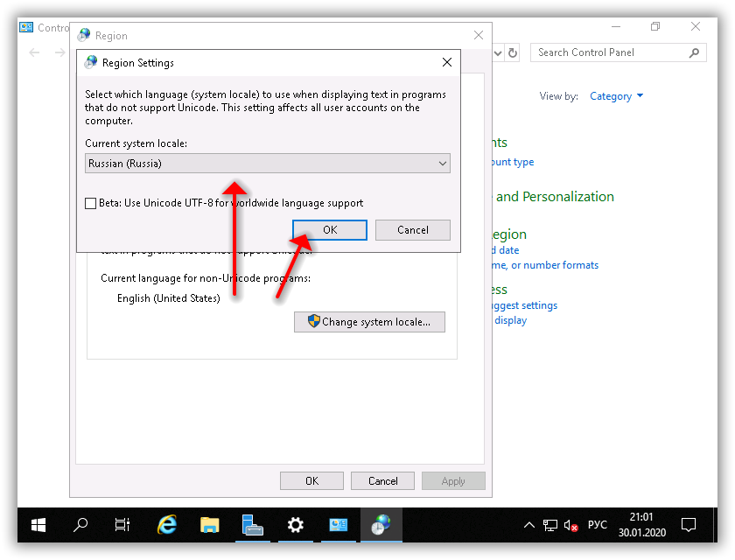
Task: Open Server Manager from the taskbar
Action: 253,525
